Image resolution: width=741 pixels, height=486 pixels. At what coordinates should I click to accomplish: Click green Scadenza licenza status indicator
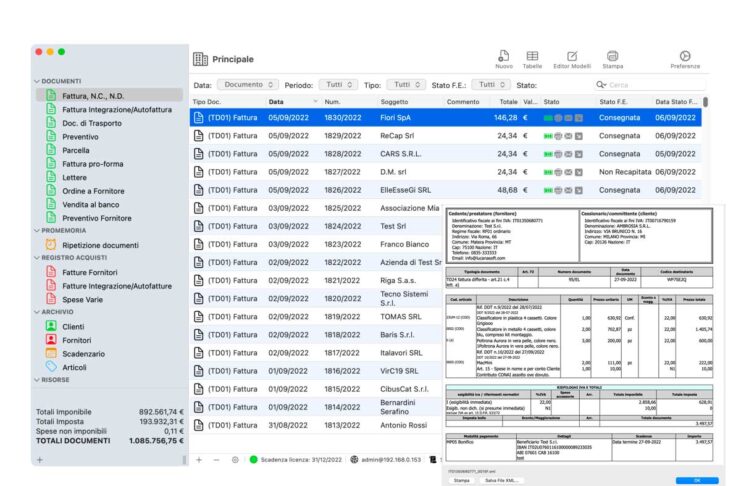click(x=253, y=460)
